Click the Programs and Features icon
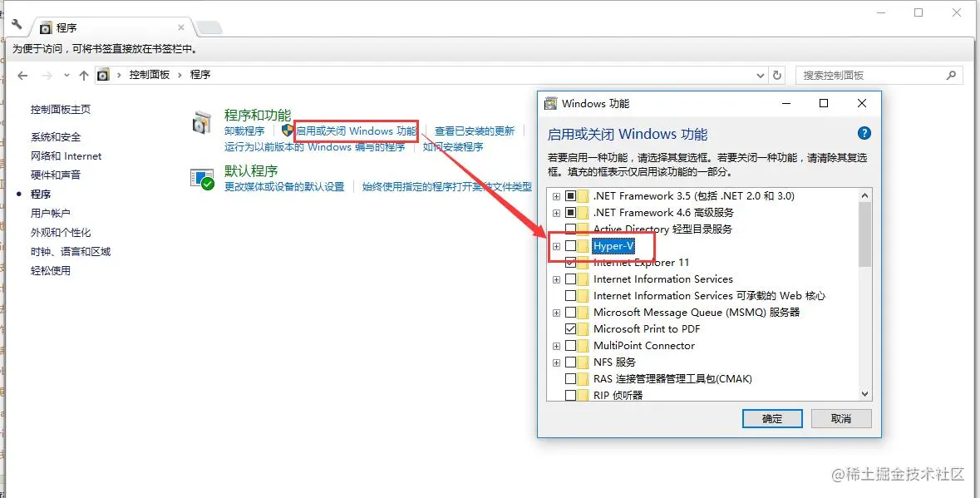Screen dimensions: 980x498 click(202, 123)
